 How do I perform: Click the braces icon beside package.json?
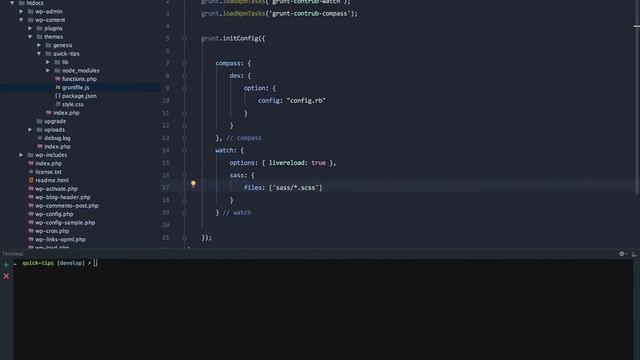[58, 96]
